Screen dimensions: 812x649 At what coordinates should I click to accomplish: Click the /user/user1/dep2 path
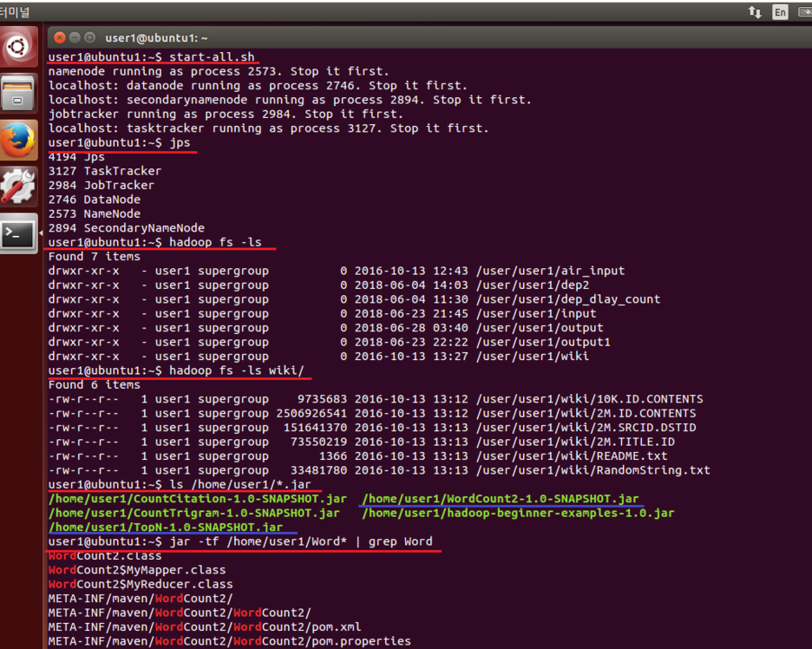coord(533,285)
